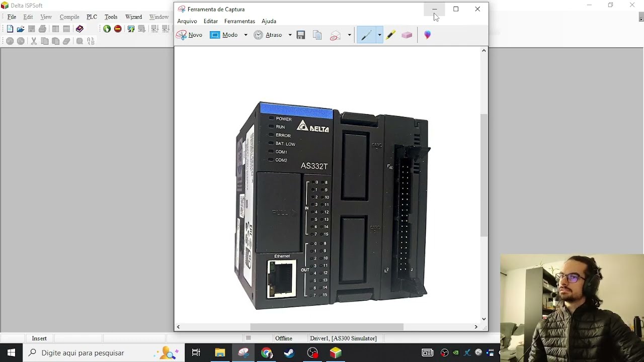Click the scissors Cut icon in ISPSoft
The image size is (644, 362).
pos(34,41)
